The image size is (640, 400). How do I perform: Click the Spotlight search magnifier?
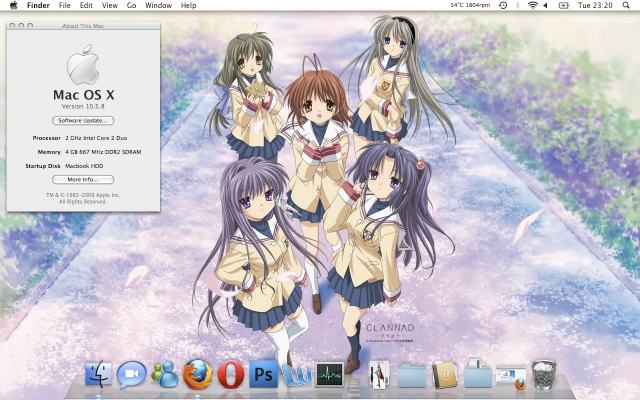(x=628, y=6)
